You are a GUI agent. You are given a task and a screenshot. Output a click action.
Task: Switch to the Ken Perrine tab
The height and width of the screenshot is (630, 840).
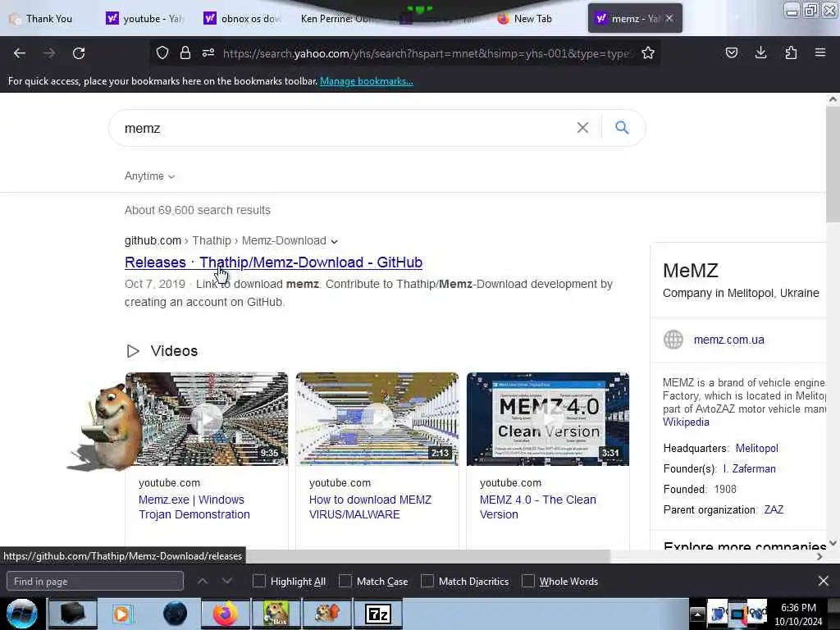[x=337, y=18]
